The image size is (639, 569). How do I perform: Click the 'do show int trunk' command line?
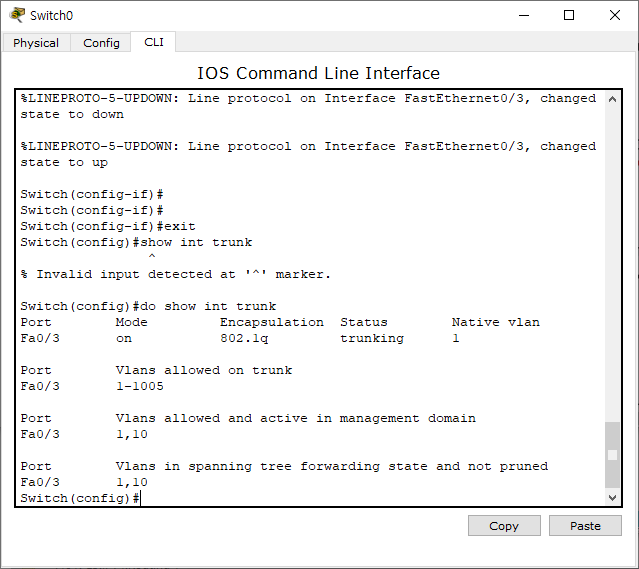(x=148, y=306)
